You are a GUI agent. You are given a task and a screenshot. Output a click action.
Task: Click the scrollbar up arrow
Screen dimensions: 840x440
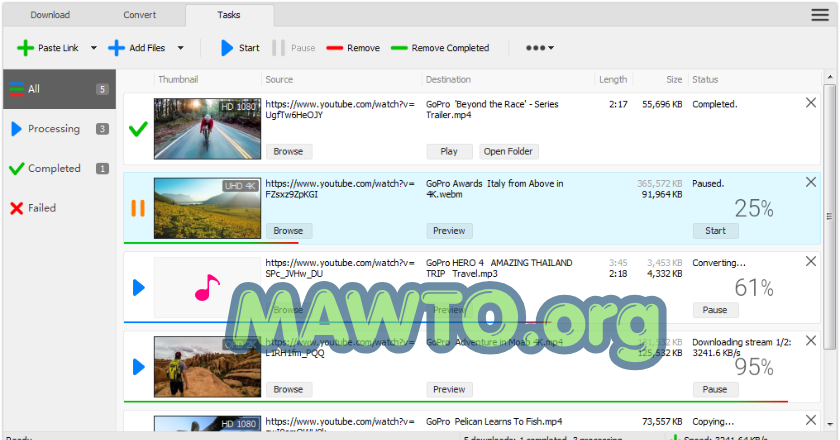click(829, 77)
